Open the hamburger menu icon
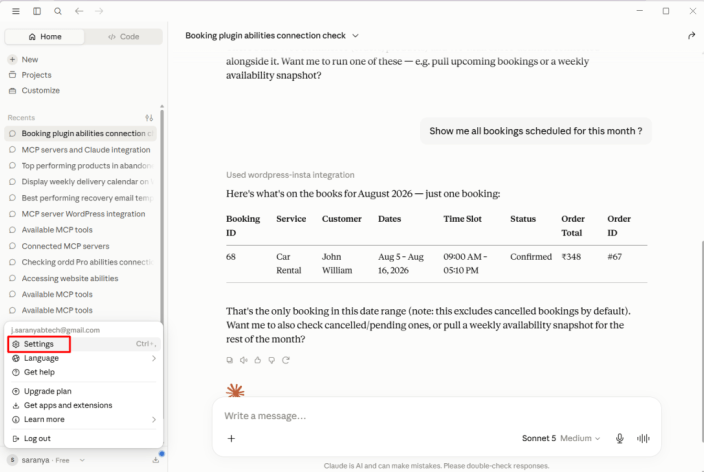The width and height of the screenshot is (704, 472). (x=16, y=11)
